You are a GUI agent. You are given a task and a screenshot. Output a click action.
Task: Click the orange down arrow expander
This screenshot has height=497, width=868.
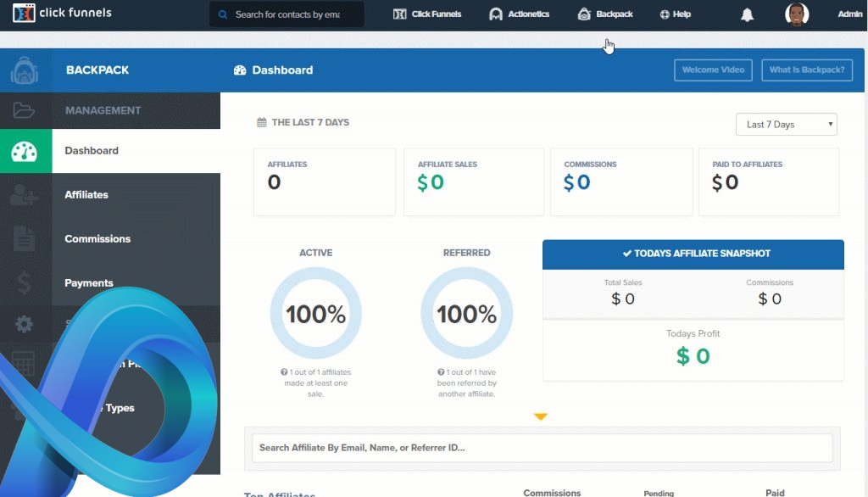coord(541,416)
